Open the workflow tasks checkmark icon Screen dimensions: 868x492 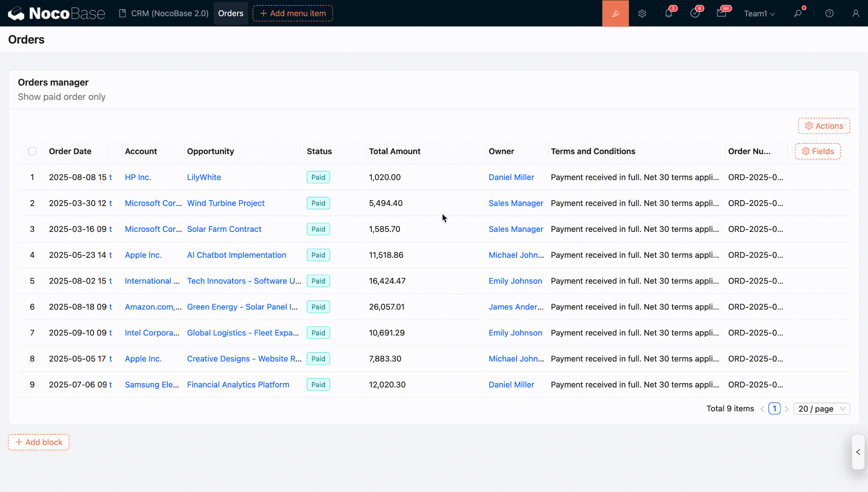(695, 14)
